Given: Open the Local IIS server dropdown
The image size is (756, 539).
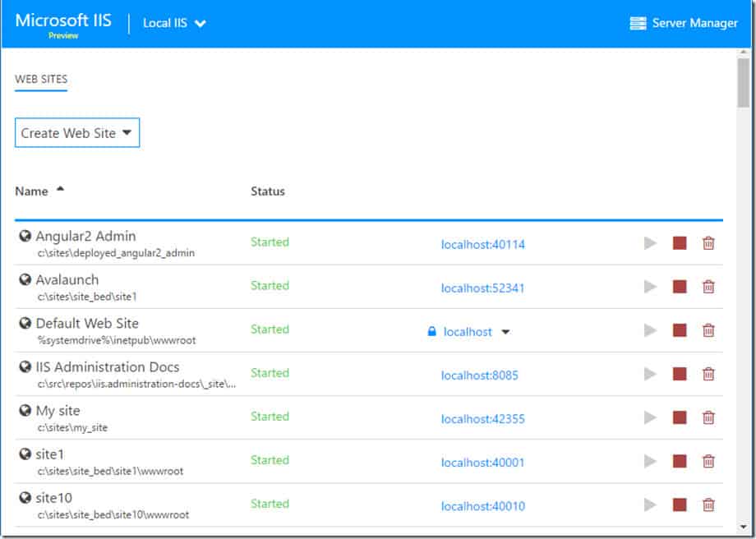Looking at the screenshot, I should (174, 23).
